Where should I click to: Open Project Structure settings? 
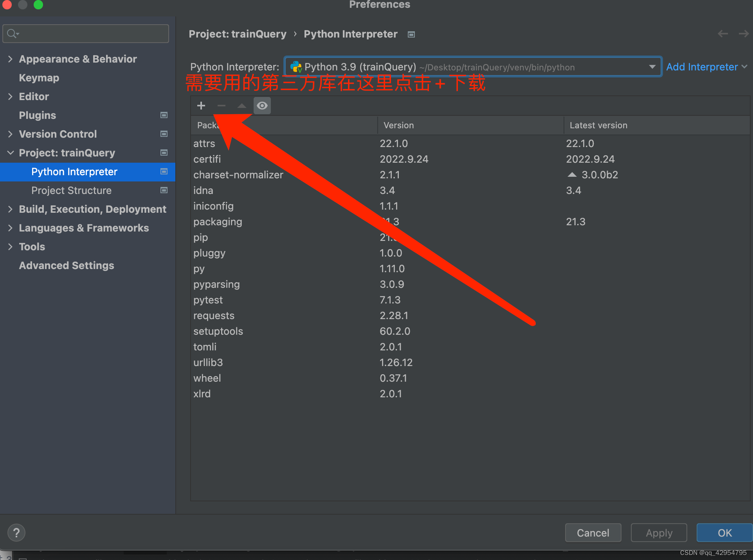click(x=72, y=190)
